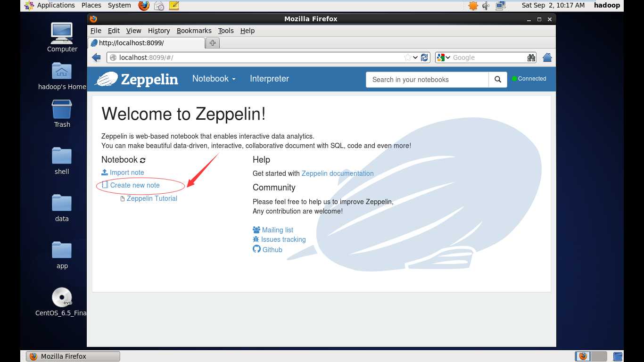The width and height of the screenshot is (644, 362).
Task: Expand the Notebook dropdown in navbar
Action: (x=214, y=79)
